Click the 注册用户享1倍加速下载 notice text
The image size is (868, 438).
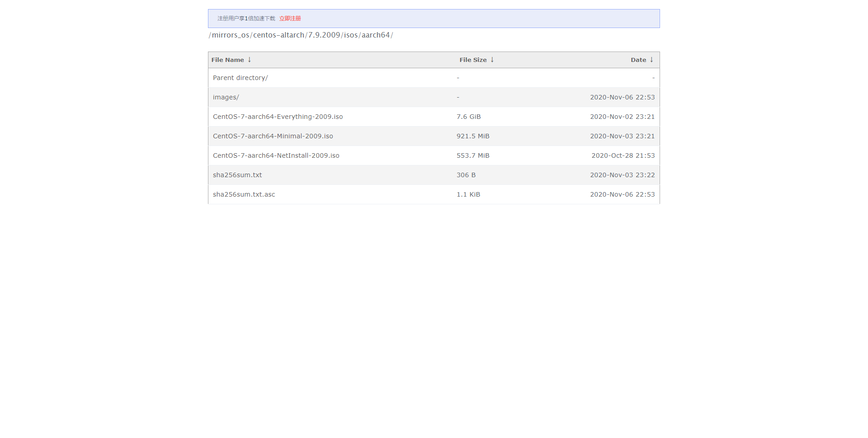246,19
